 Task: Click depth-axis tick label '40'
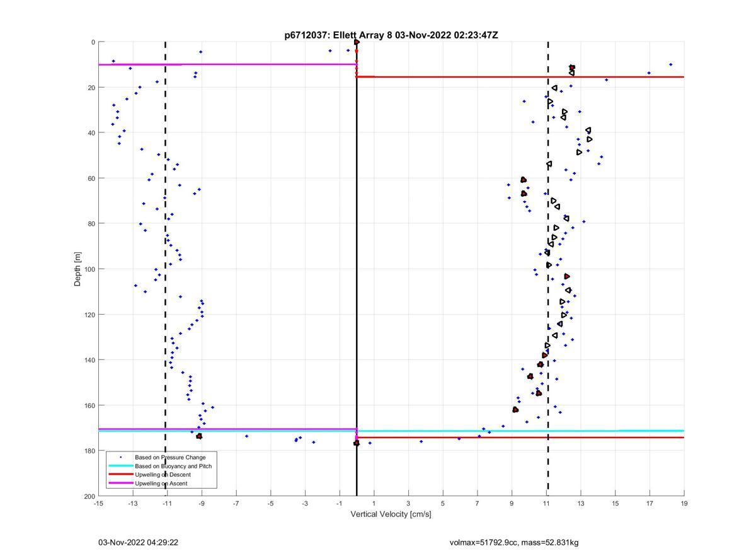pyautogui.click(x=91, y=133)
